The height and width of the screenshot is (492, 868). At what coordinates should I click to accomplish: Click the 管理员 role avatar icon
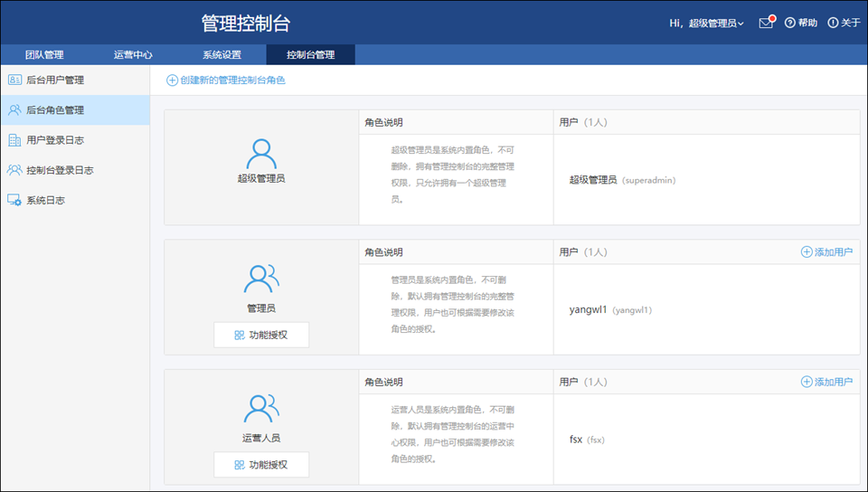pos(260,279)
